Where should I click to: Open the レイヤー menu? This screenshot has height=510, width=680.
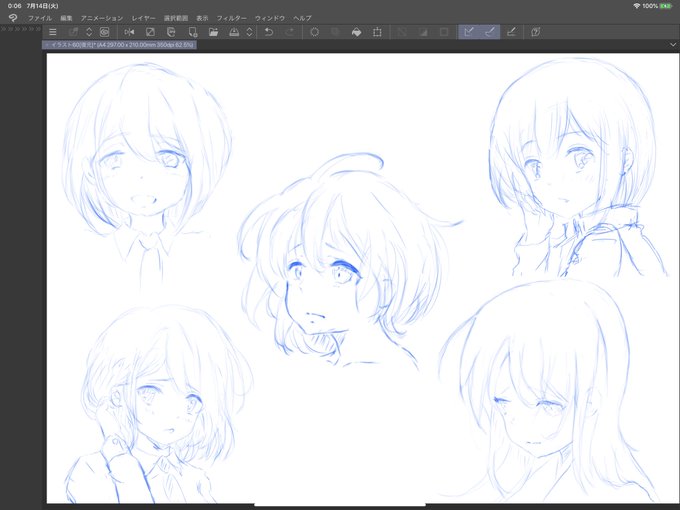point(144,18)
